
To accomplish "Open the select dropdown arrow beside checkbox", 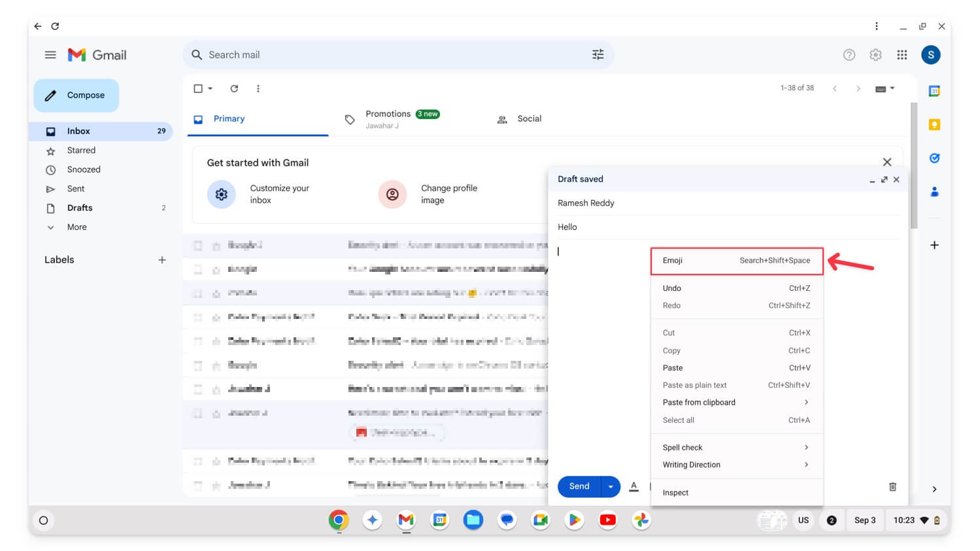I will (x=210, y=89).
